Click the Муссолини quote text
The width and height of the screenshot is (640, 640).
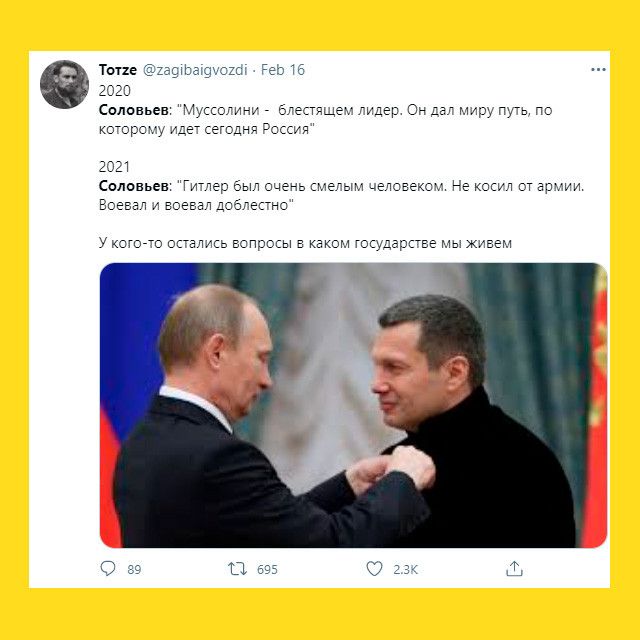click(325, 120)
